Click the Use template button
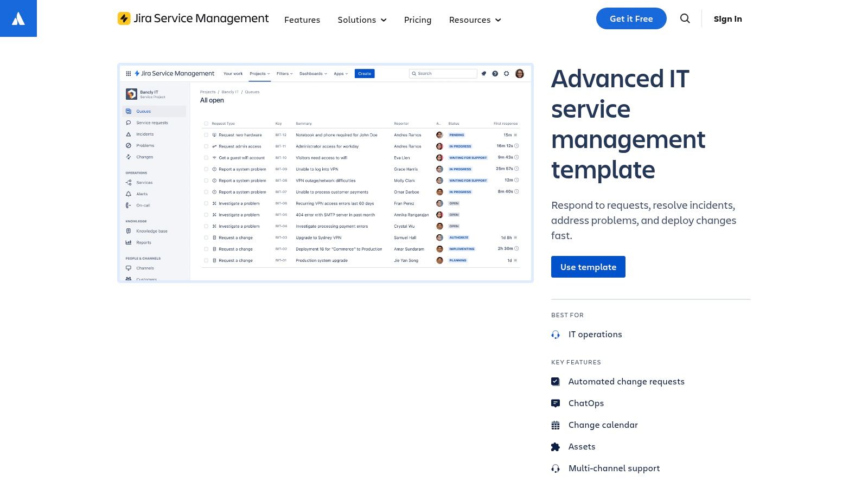Screen dimensions: 868x488 click(588, 266)
